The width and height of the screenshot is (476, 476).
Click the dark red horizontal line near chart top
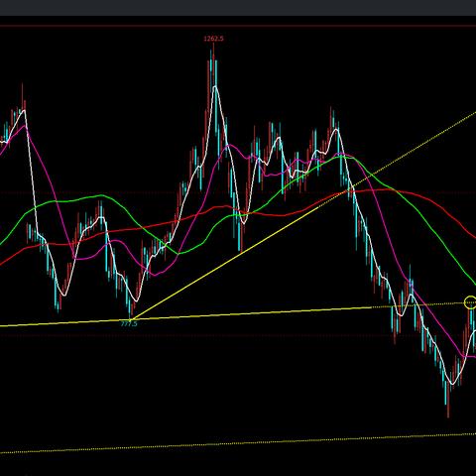[x=238, y=25]
